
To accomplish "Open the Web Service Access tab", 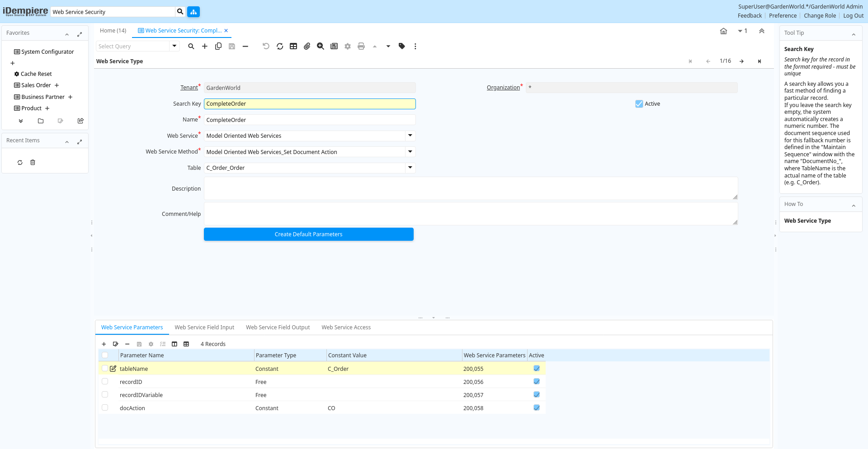I will tap(346, 327).
